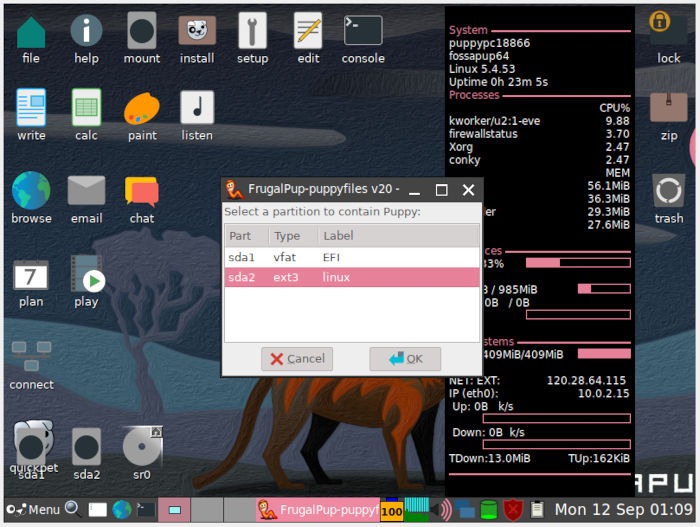Click the green storage cylinder tray icon
The height and width of the screenshot is (527, 700).
click(x=488, y=510)
